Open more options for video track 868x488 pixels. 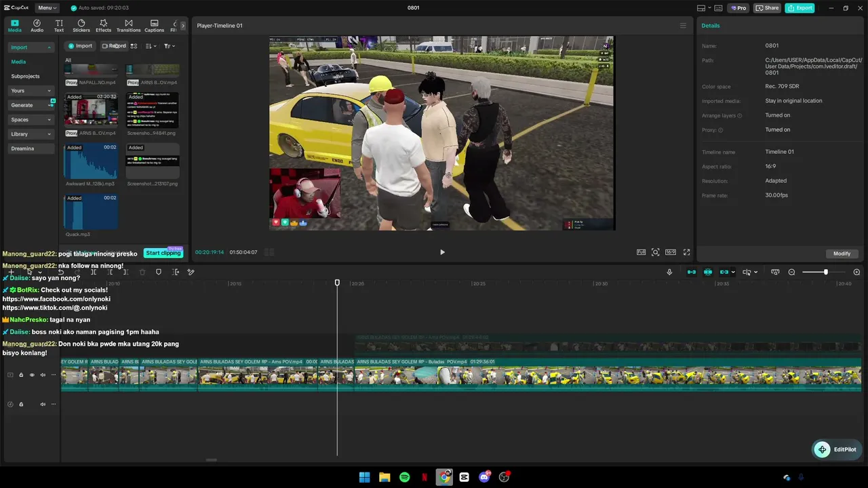click(54, 375)
